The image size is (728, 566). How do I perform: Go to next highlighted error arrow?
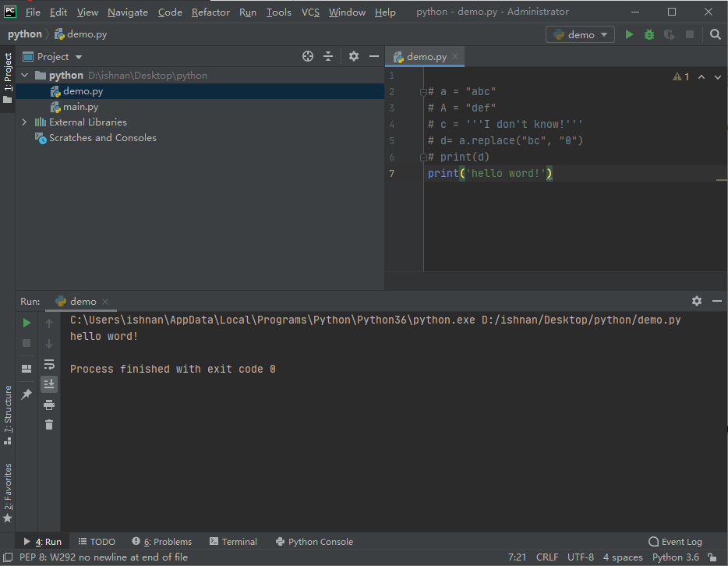pos(718,77)
